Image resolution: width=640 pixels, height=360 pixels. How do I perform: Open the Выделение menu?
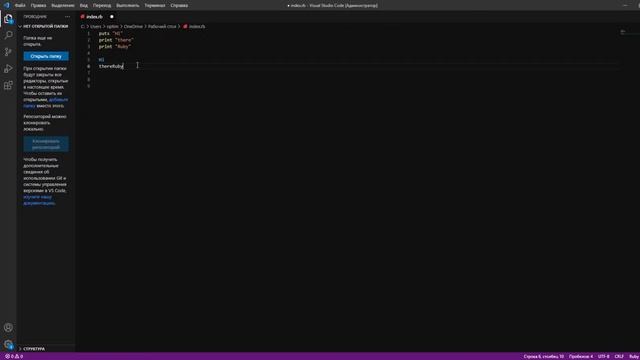point(63,5)
